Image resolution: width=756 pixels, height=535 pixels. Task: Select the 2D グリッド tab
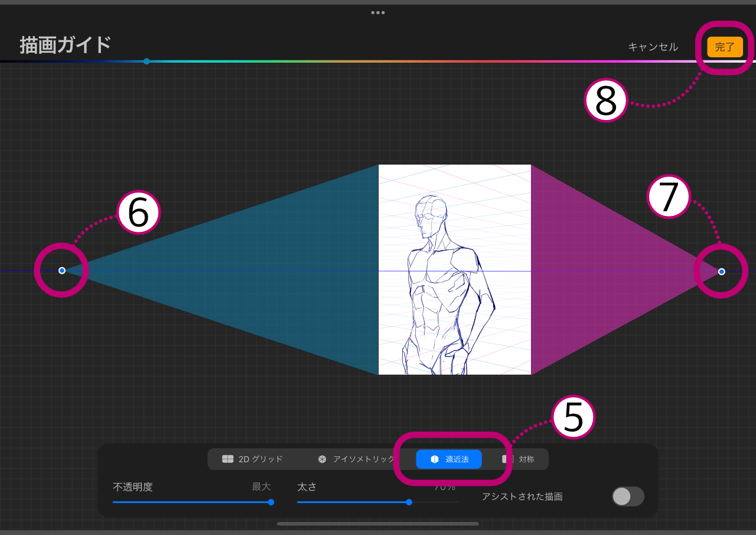point(252,459)
